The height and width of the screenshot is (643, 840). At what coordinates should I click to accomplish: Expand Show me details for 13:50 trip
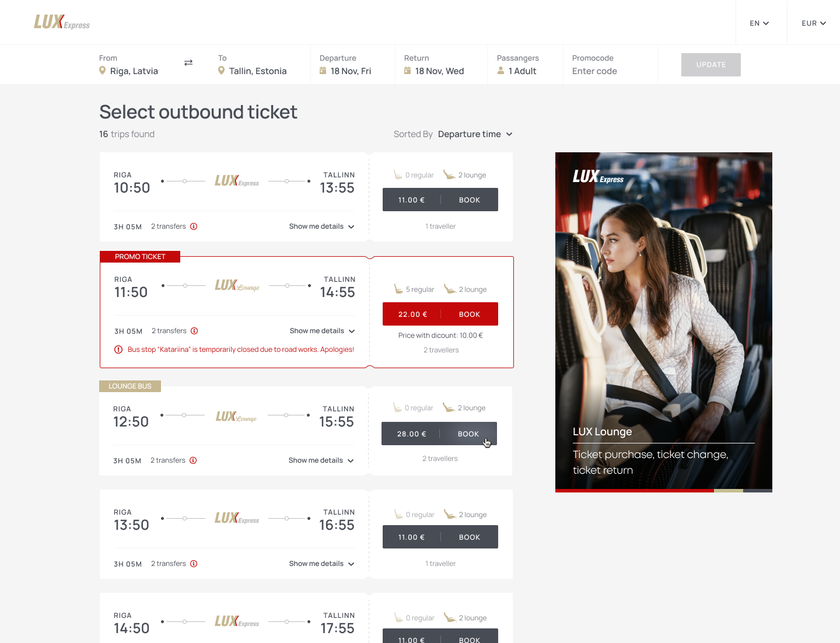[x=322, y=564]
